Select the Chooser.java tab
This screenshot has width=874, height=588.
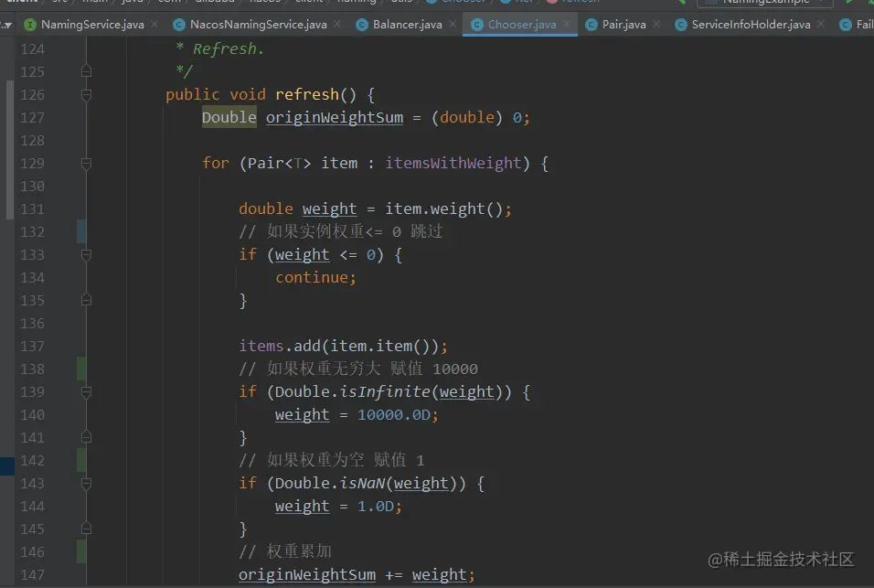pyautogui.click(x=522, y=25)
